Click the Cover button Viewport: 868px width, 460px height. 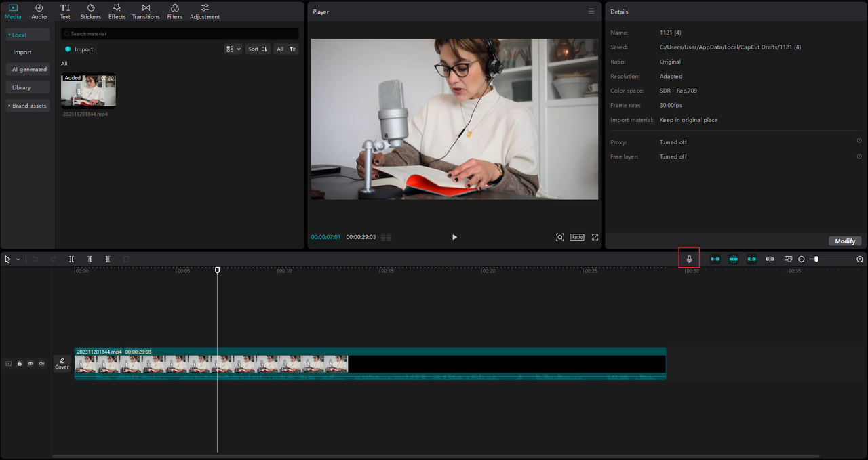62,364
